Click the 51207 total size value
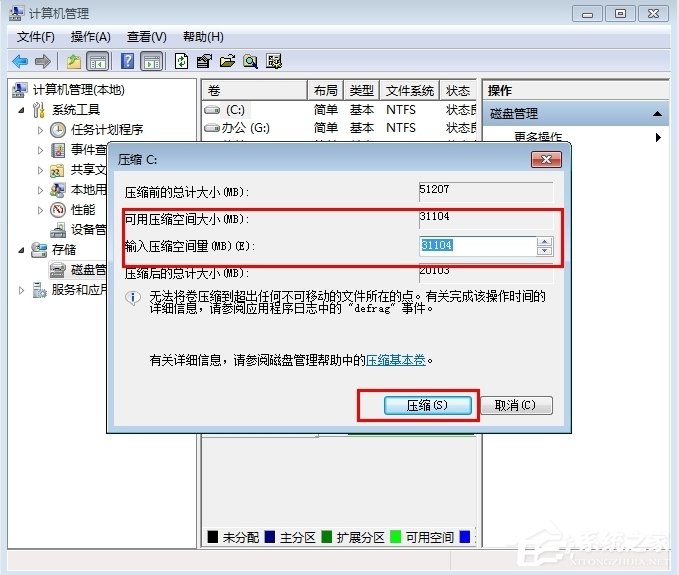This screenshot has width=679, height=575. 434,189
